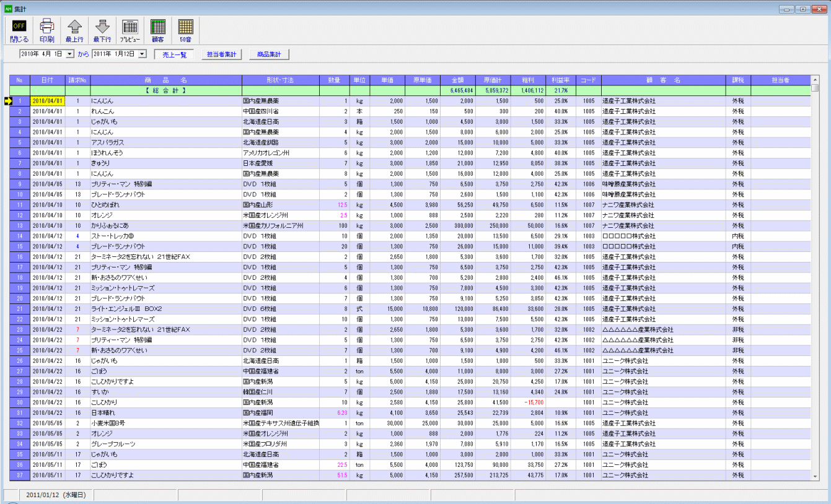Click ナニワ産業株式会社 customer cell in row 11
Screen dimensions: 831x504
663,205
